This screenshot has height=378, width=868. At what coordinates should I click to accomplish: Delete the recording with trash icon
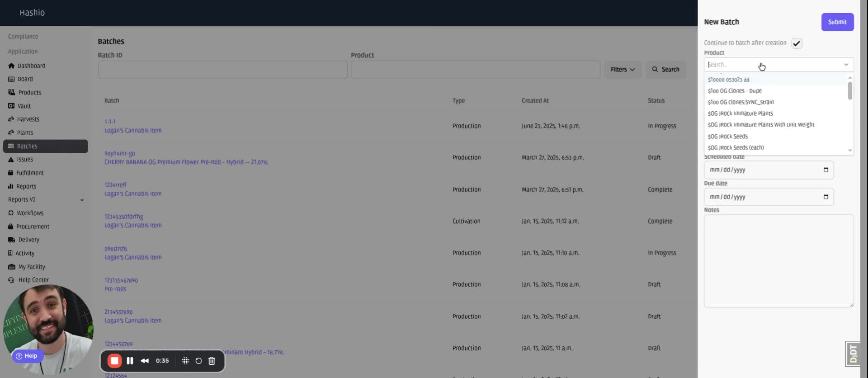click(x=212, y=361)
